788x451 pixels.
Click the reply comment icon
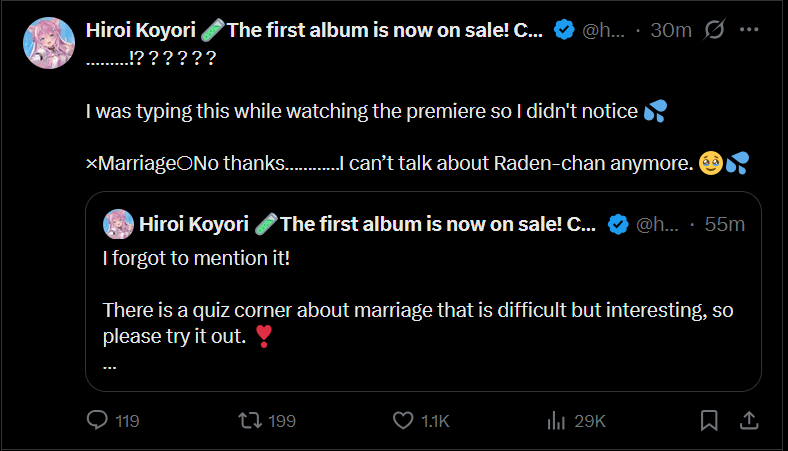97,420
